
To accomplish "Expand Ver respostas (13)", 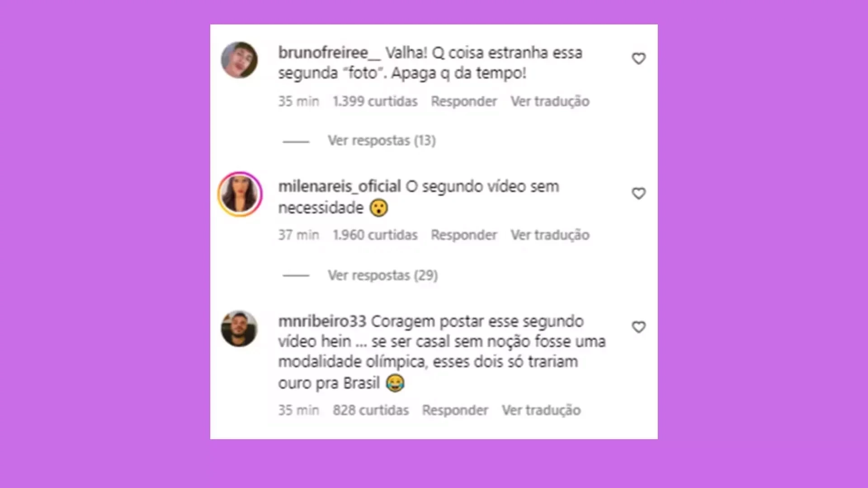I will tap(382, 141).
